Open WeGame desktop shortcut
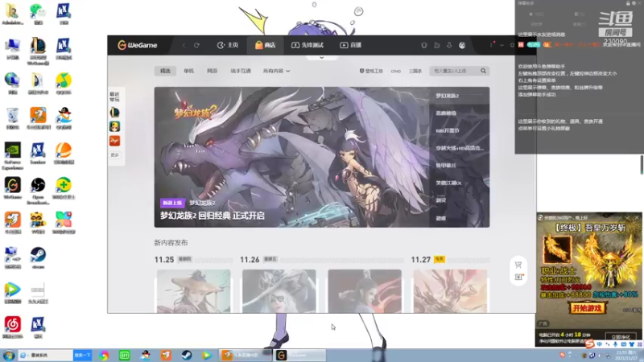Image resolution: width=644 pixels, height=362 pixels. (12, 188)
